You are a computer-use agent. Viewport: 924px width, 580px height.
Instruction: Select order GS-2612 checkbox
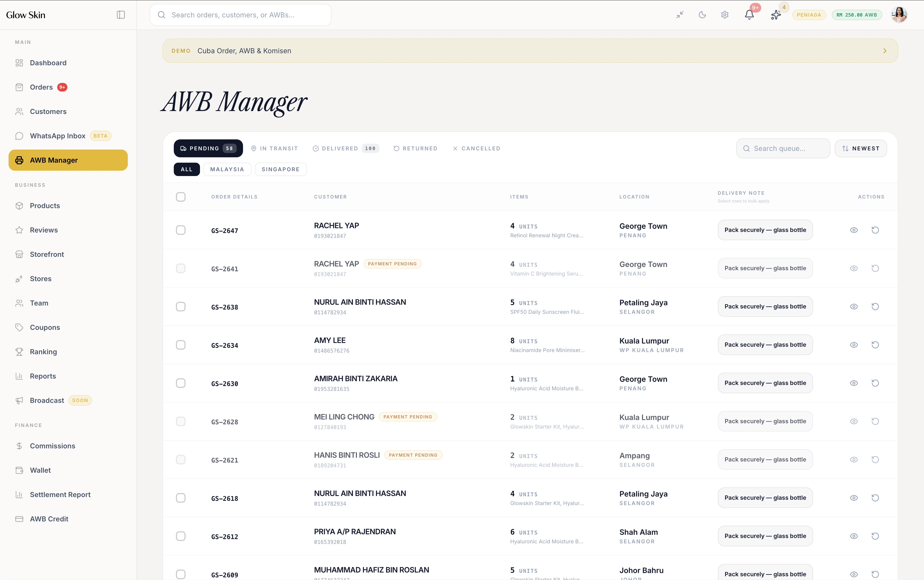pyautogui.click(x=181, y=536)
